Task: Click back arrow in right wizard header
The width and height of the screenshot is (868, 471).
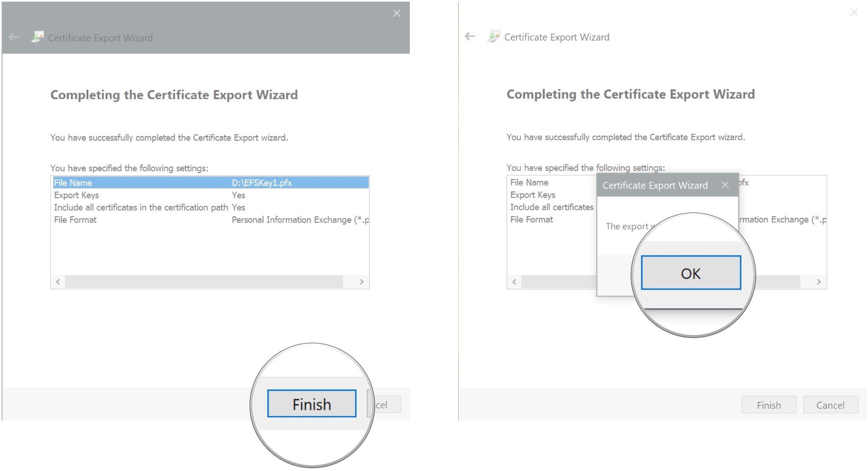Action: [x=470, y=36]
